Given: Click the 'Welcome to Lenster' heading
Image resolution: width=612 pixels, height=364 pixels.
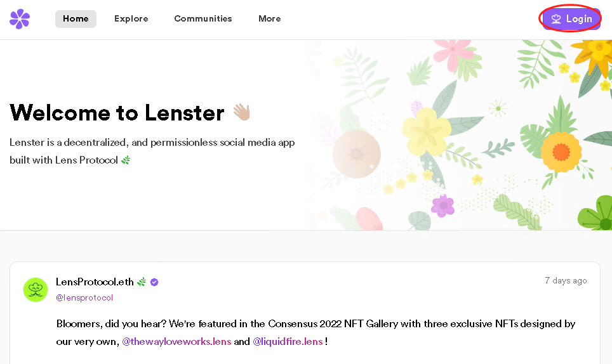Looking at the screenshot, I should [x=117, y=113].
